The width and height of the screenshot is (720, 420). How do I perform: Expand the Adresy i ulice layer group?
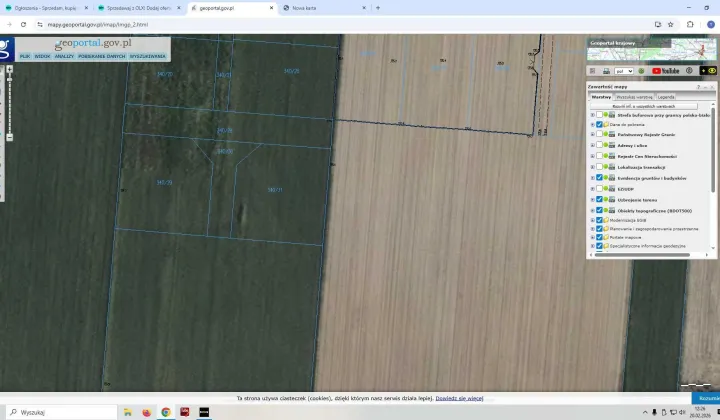592,146
